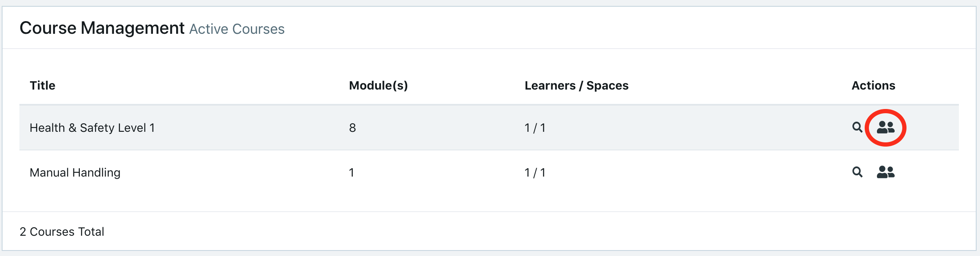
Task: Click the Actions column header
Action: (873, 85)
